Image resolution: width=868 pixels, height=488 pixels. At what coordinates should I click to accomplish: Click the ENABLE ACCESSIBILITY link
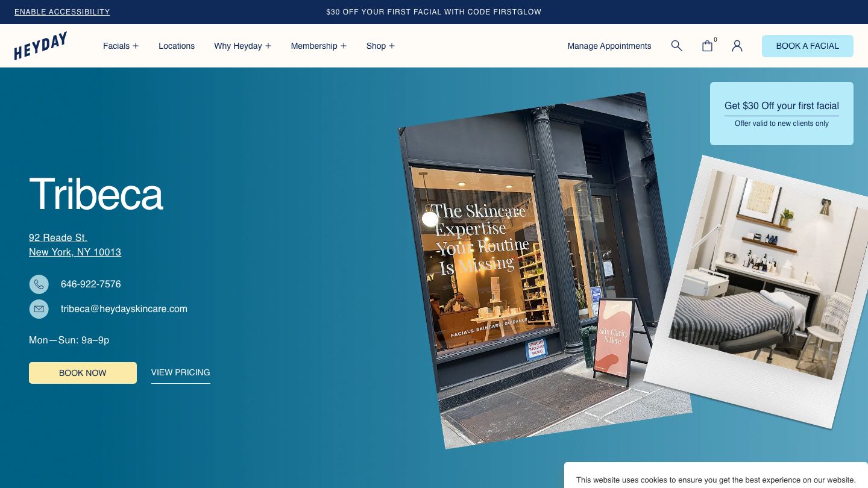point(62,12)
